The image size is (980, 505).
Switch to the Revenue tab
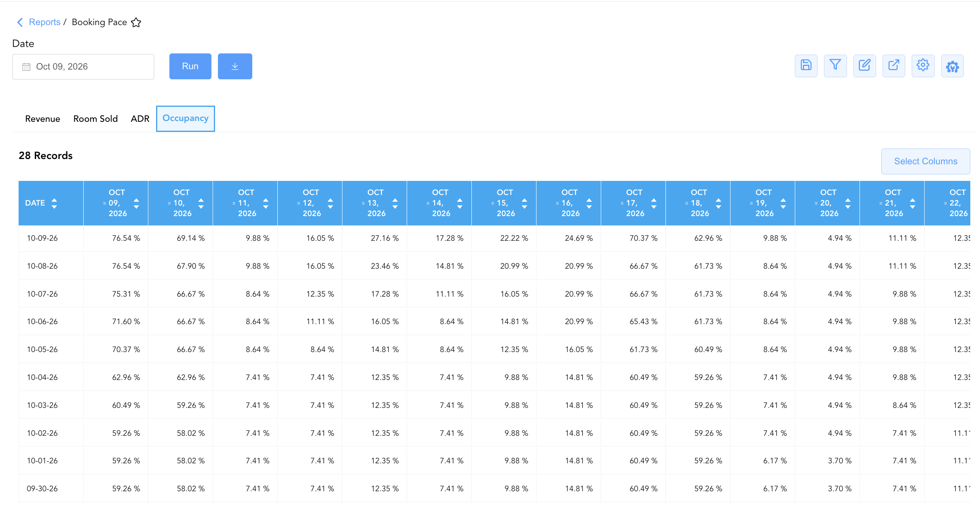coord(42,119)
